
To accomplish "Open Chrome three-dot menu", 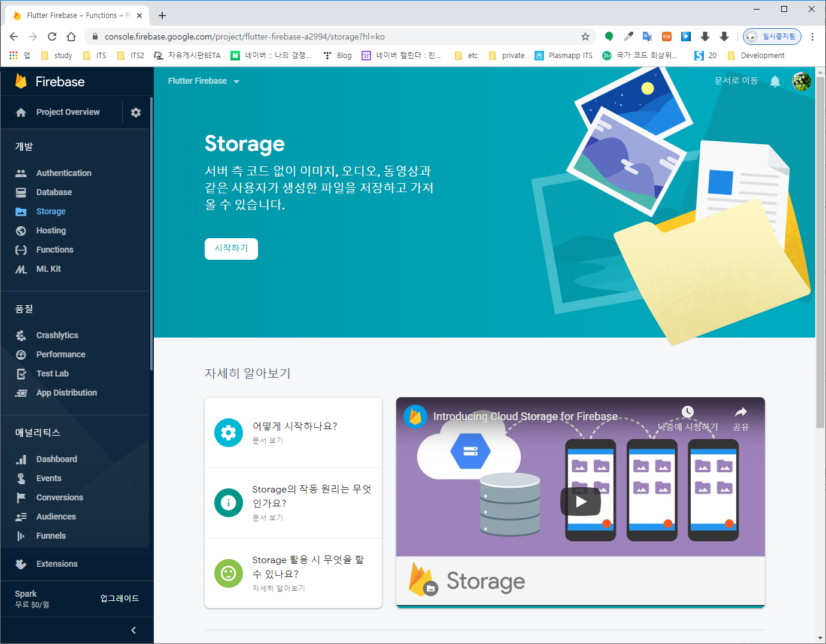I will (812, 37).
